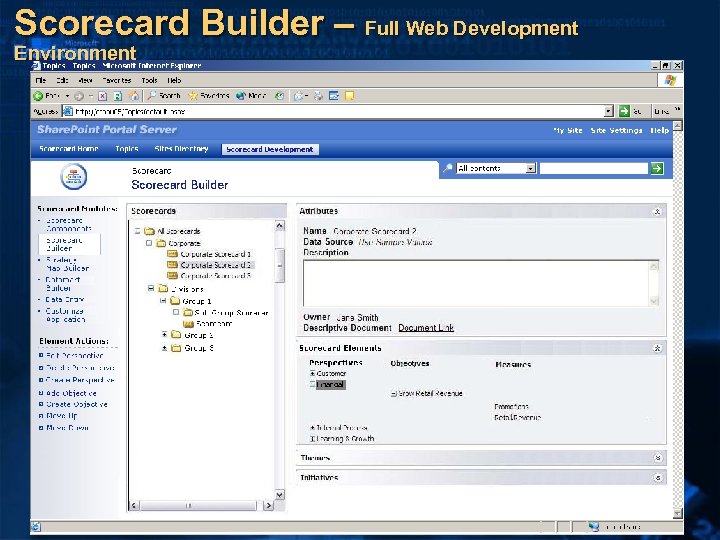The width and height of the screenshot is (720, 540).
Task: Click the Home icon in browser toolbar
Action: point(134,96)
